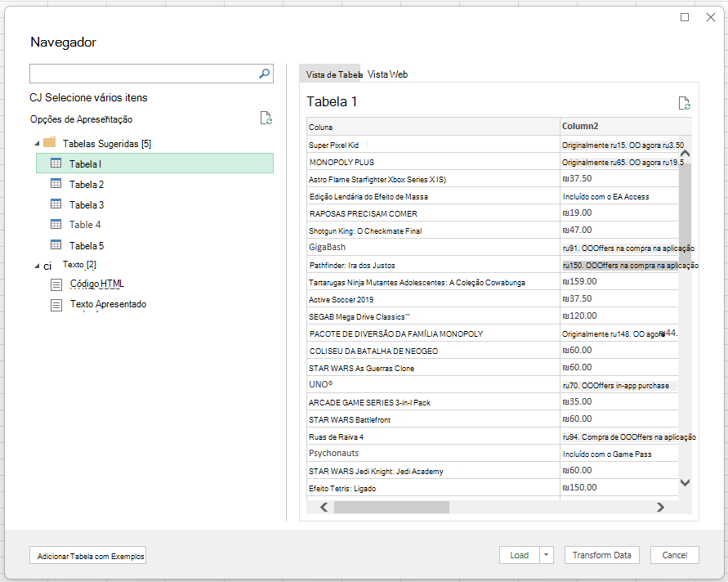Click the preview scroll up arrow

(x=685, y=154)
